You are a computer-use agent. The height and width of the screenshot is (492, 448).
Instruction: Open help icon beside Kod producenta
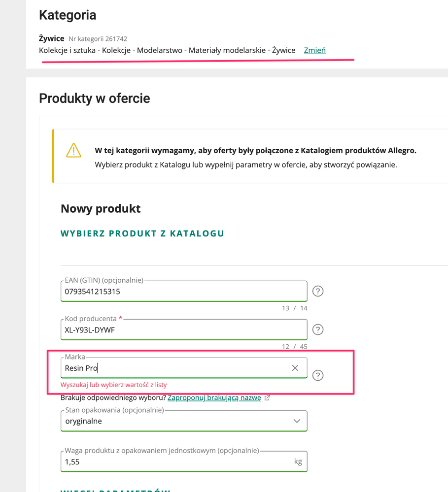(318, 329)
